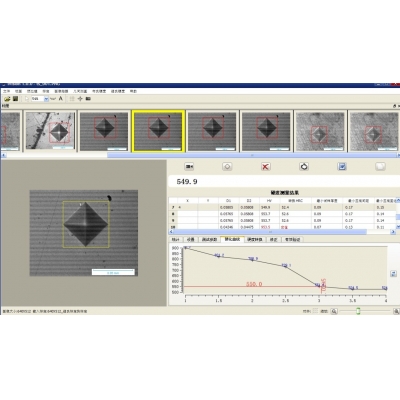Viewport: 400px width, 400px height.
Task: Click the open folder icon in the toolbar
Action: 7,99
